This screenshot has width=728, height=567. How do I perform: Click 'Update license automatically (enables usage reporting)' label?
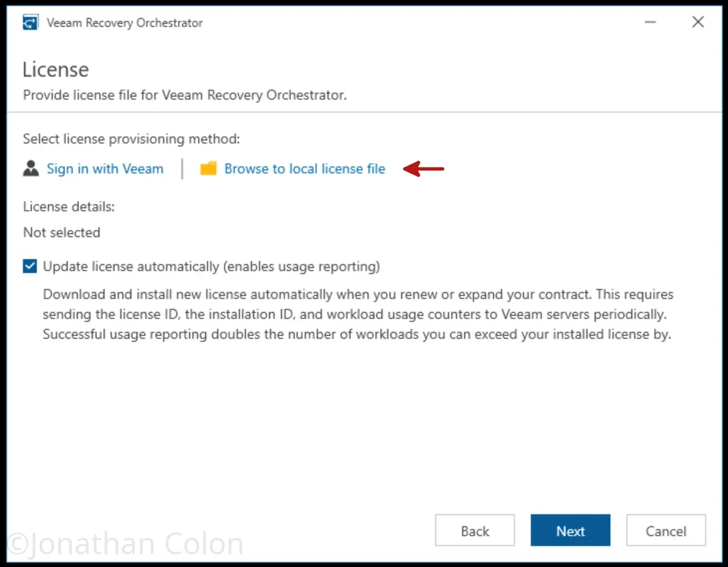211,267
